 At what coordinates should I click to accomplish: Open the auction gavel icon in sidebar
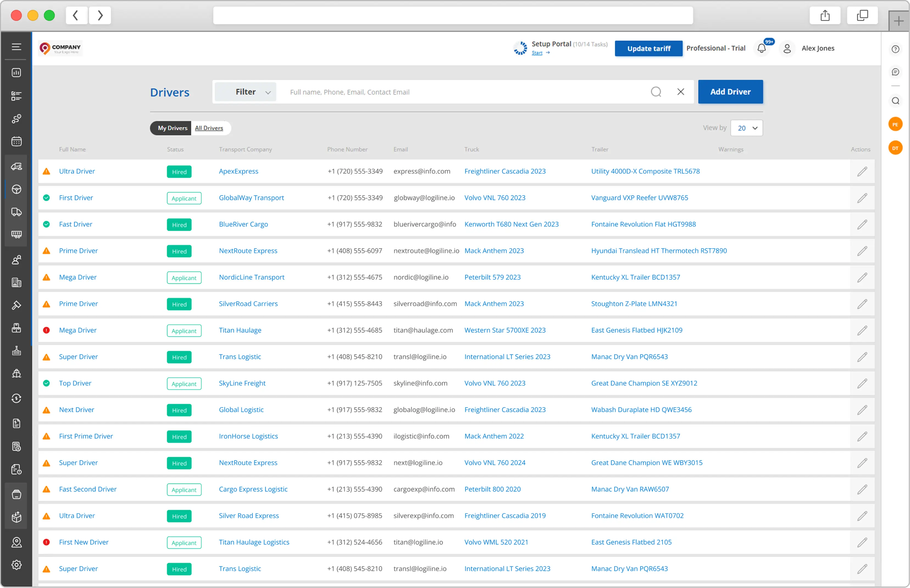coord(16,306)
